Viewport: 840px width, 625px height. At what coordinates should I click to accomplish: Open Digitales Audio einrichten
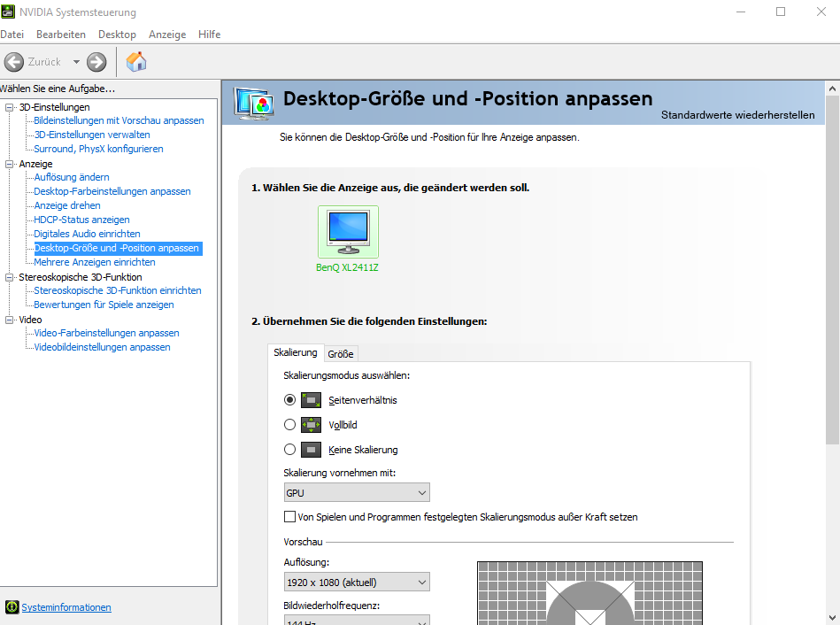point(88,234)
